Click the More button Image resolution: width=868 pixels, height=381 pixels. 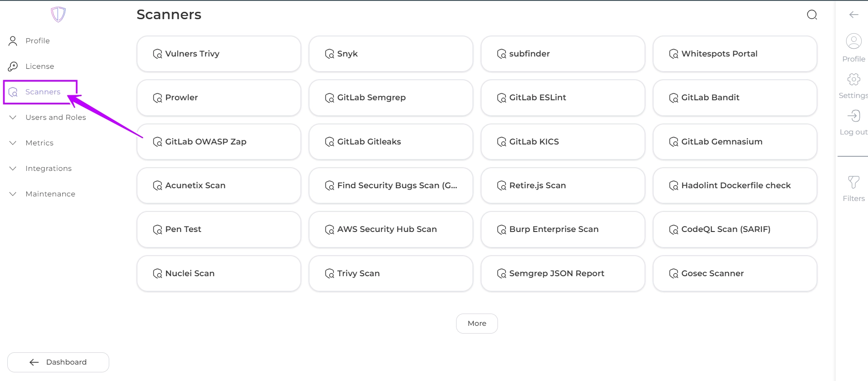click(477, 324)
